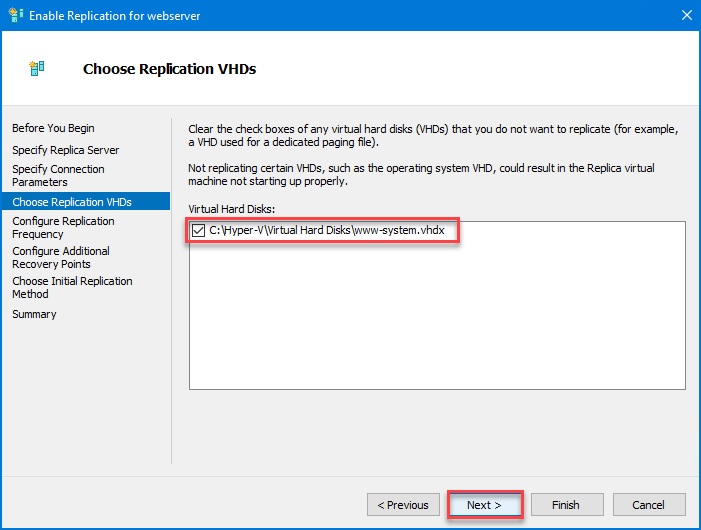The height and width of the screenshot is (530, 701).
Task: Click the Finish button
Action: [566, 505]
